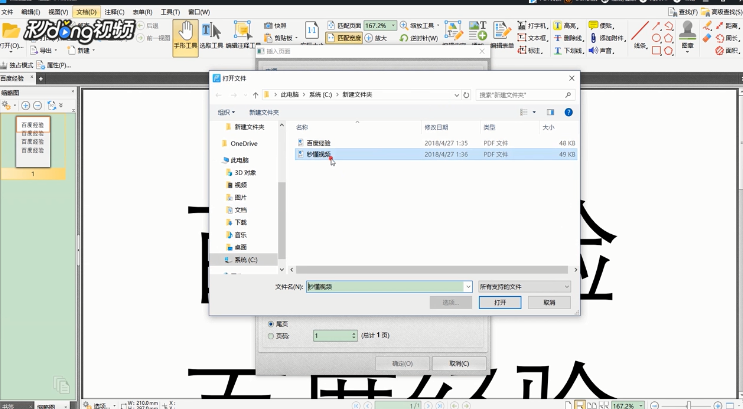Click the preview pane icon in dialog
This screenshot has width=743, height=409.
tap(550, 112)
